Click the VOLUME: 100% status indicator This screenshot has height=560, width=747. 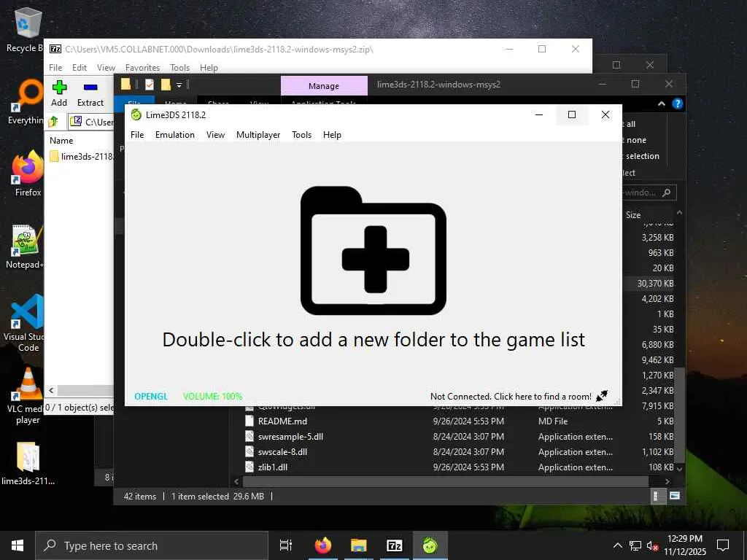pos(212,396)
